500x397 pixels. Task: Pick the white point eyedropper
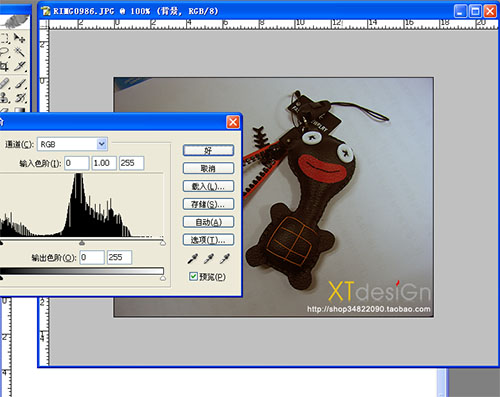coord(225,258)
